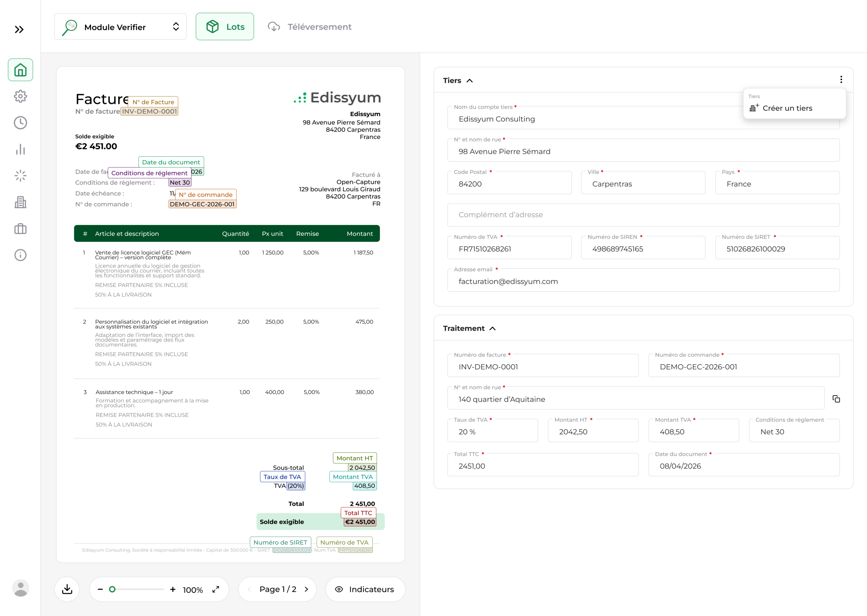867x616 pixels.
Task: Toggle Indicateurs visibility eye button
Action: click(x=365, y=589)
